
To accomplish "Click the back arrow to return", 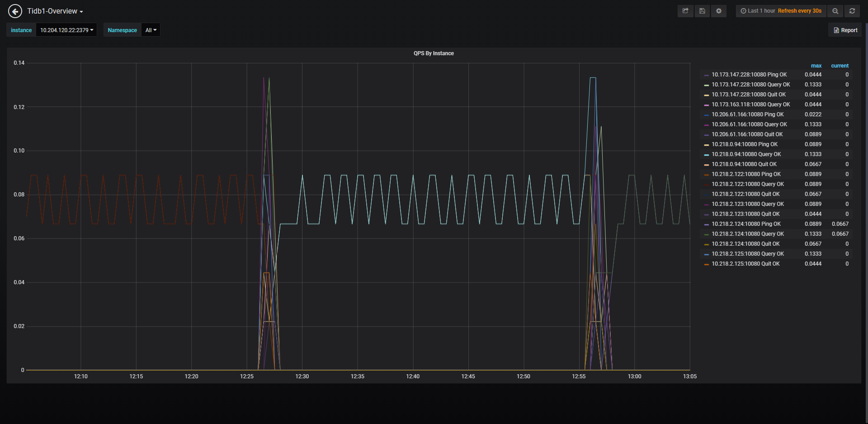I will pyautogui.click(x=15, y=11).
